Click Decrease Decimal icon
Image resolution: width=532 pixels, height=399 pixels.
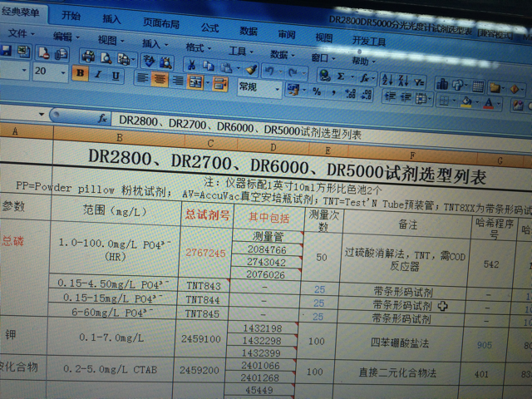367,94
